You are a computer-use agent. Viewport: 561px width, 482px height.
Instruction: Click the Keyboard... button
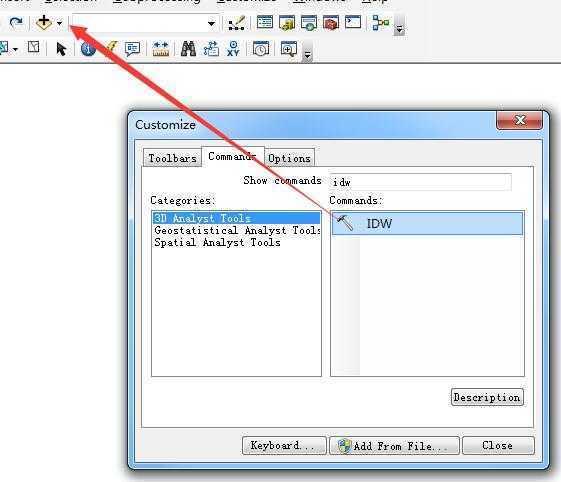284,446
